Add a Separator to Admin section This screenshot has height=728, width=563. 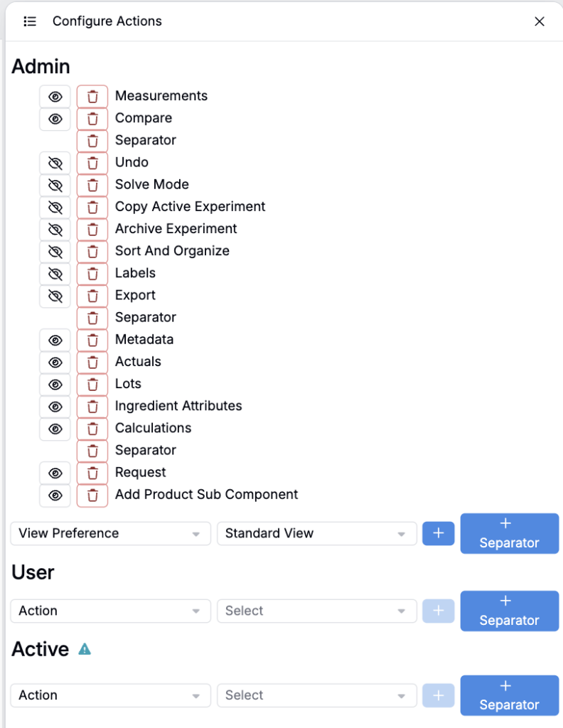(x=509, y=533)
